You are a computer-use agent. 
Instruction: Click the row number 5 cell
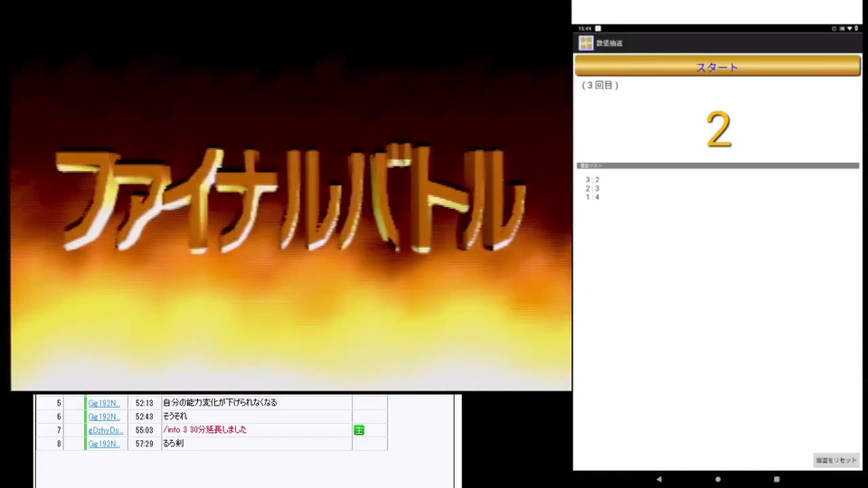[51, 403]
